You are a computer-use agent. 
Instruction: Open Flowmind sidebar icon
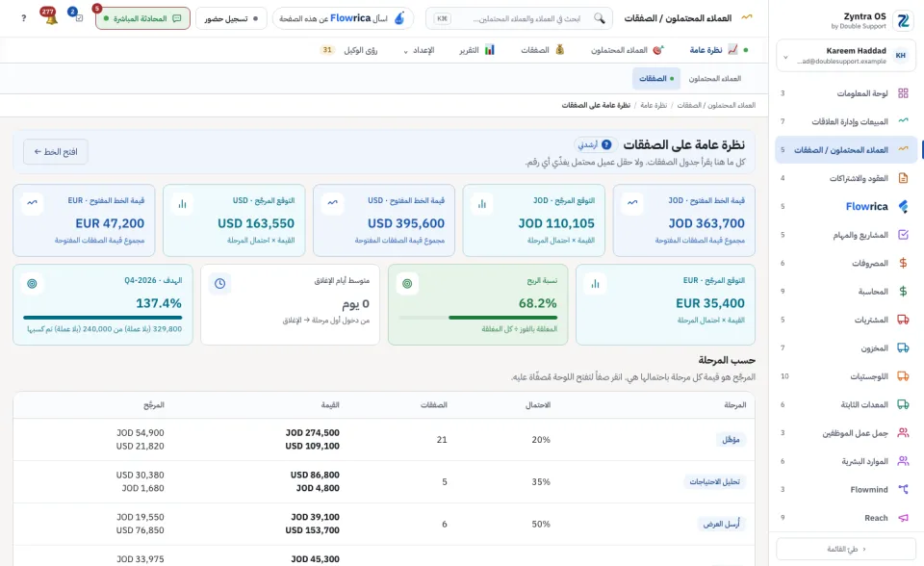pyautogui.click(x=903, y=489)
